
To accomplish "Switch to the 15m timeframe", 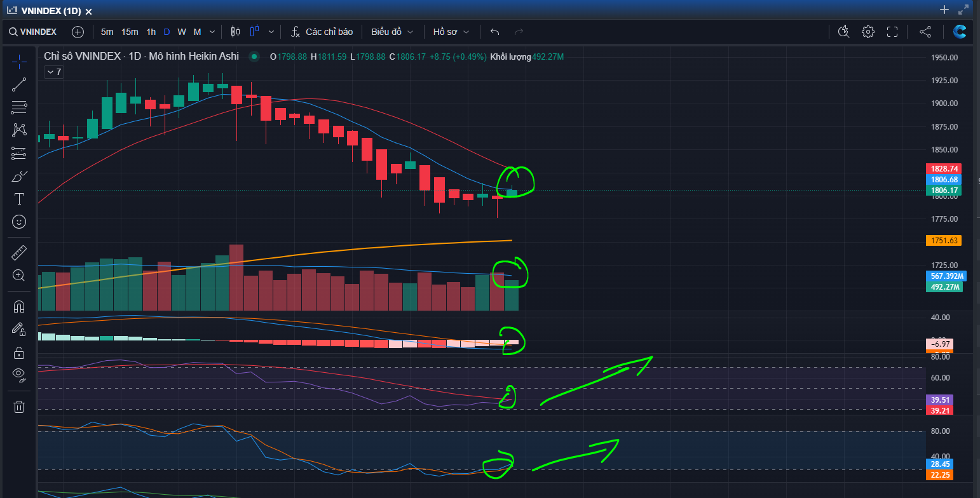I will [130, 32].
